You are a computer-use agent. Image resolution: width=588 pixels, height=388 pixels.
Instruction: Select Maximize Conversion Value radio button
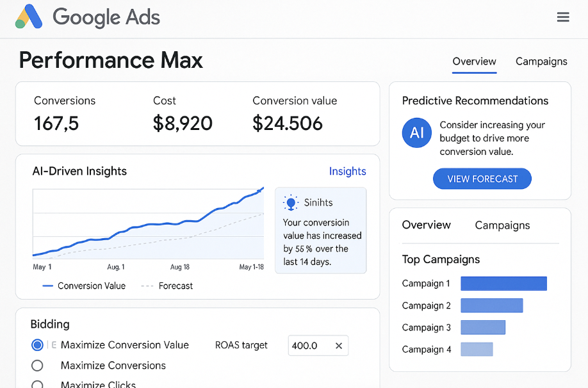(x=37, y=345)
